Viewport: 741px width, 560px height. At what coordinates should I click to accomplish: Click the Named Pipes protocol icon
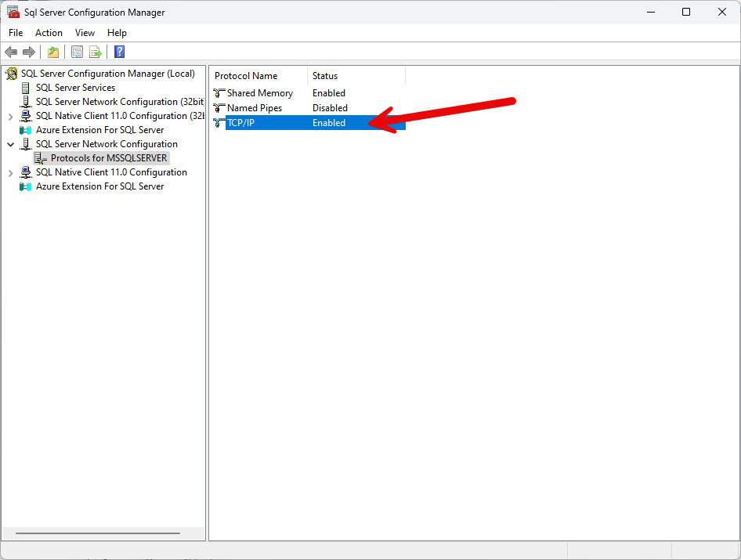point(219,108)
